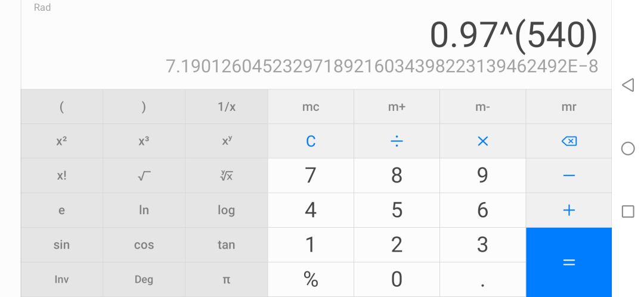Switch angle mode with Deg key
This screenshot has width=644, height=297.
[x=144, y=279]
